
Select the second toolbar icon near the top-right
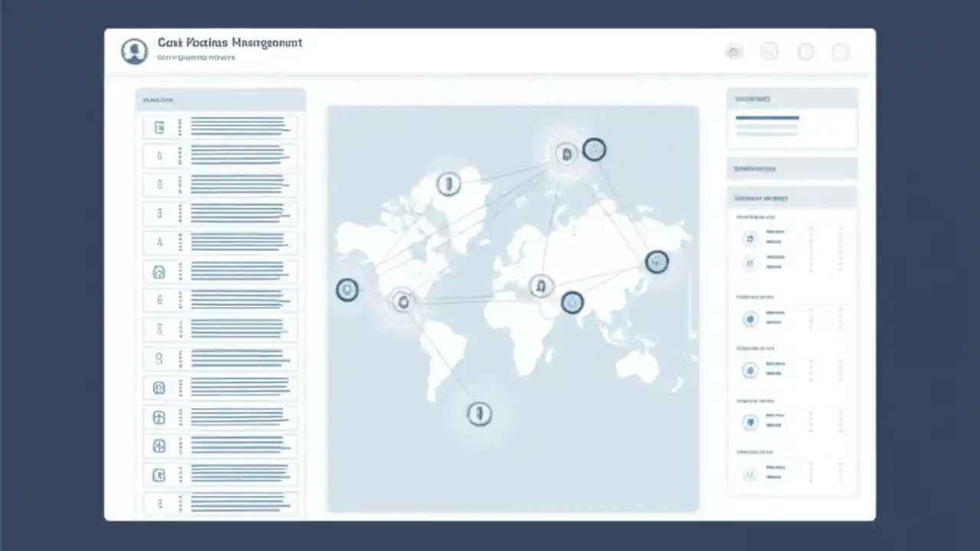[x=769, y=52]
